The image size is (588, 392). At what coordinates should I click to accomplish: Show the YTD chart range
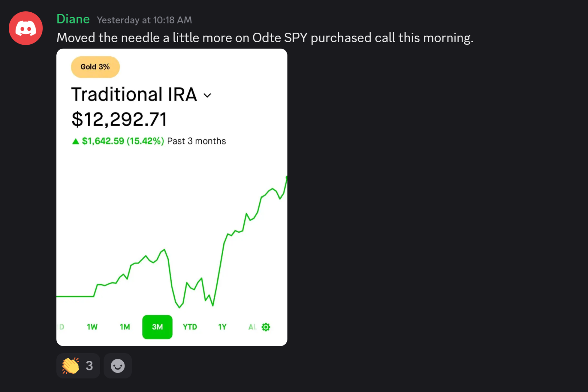(190, 327)
